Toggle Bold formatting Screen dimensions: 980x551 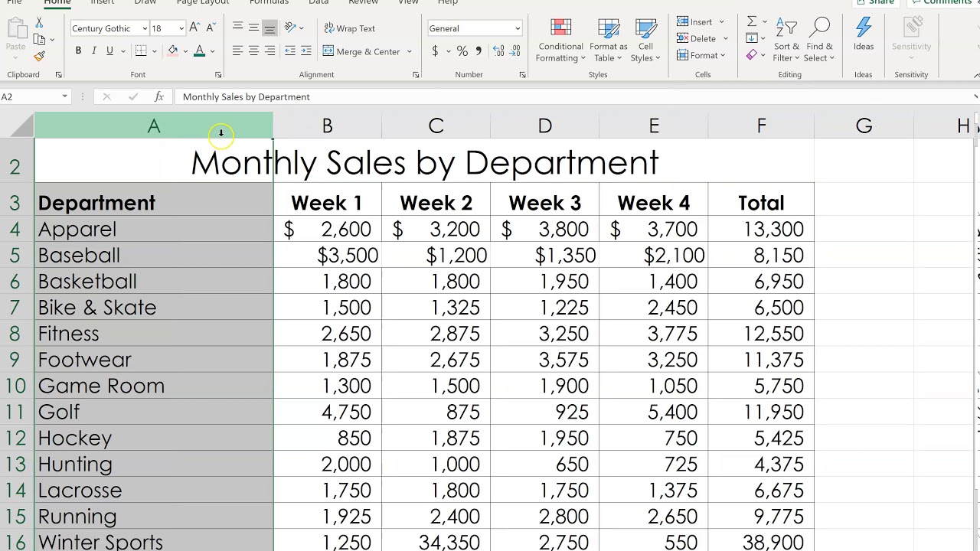[78, 51]
